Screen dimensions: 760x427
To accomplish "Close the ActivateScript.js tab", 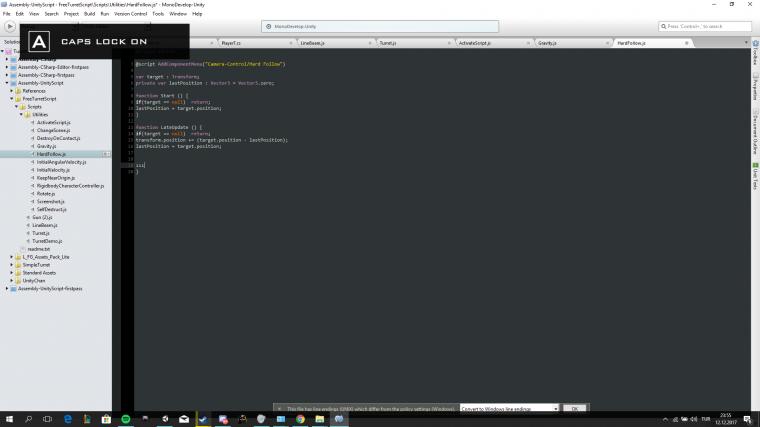I will coord(528,43).
